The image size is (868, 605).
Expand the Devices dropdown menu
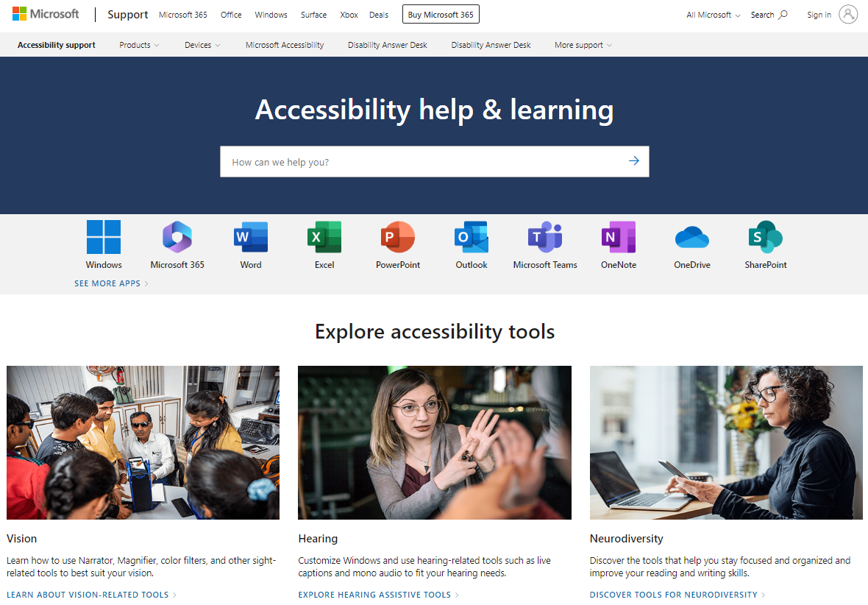tap(202, 45)
